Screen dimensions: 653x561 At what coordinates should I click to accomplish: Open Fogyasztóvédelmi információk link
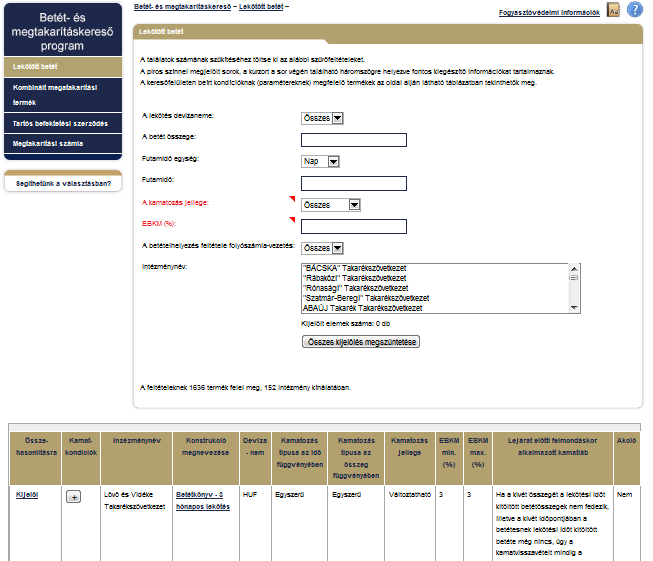549,12
